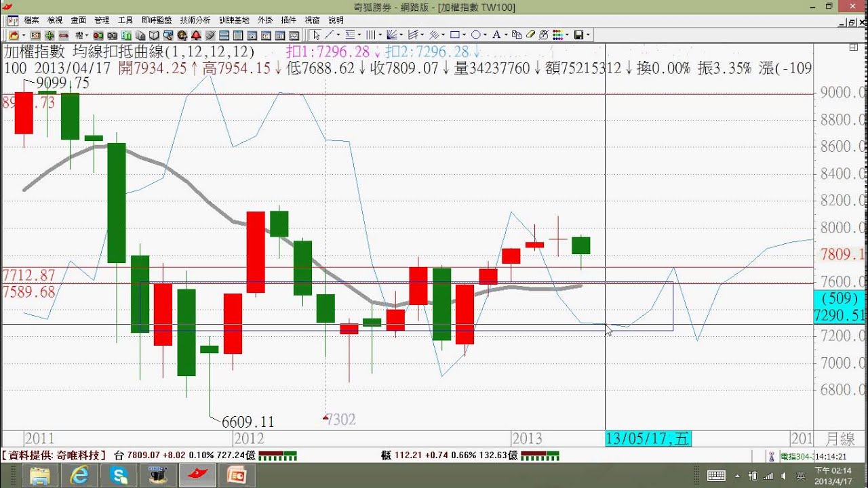Click the 2013 year axis label
This screenshot has width=868, height=488.
[x=528, y=439]
